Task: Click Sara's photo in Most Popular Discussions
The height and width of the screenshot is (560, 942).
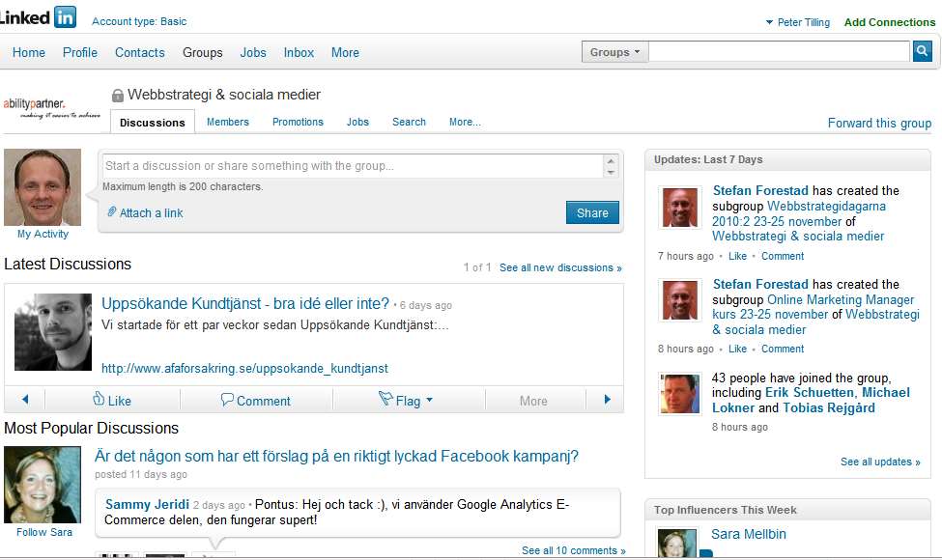Action: point(43,485)
